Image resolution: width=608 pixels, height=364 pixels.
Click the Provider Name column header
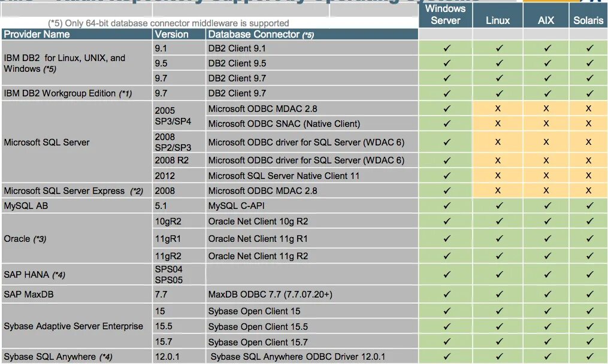tap(77, 34)
